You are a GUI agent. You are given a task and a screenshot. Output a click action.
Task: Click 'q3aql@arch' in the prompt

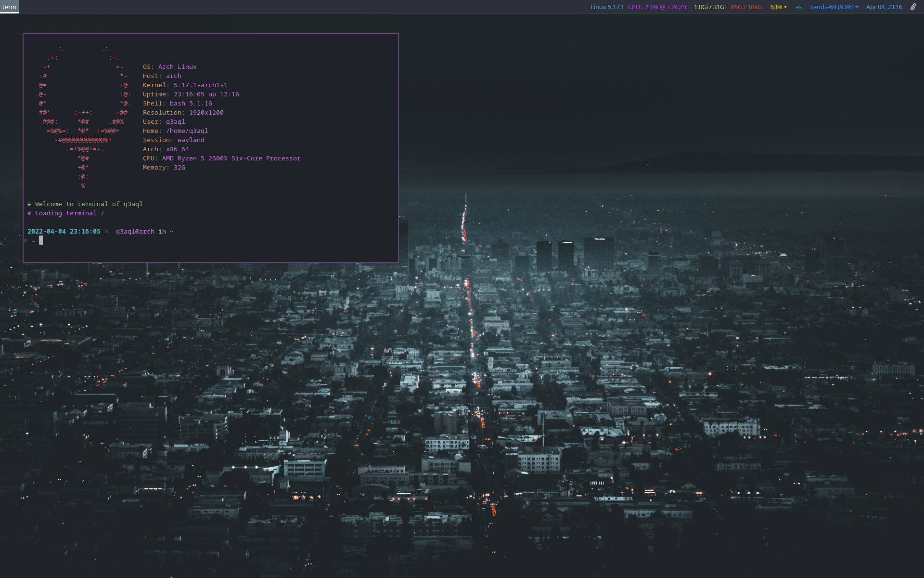pyautogui.click(x=135, y=231)
